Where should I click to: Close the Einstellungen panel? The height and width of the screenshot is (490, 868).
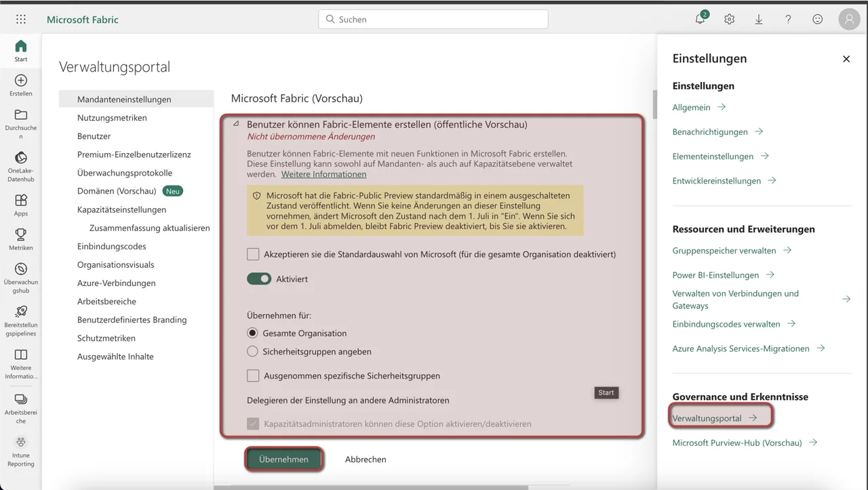tap(846, 59)
